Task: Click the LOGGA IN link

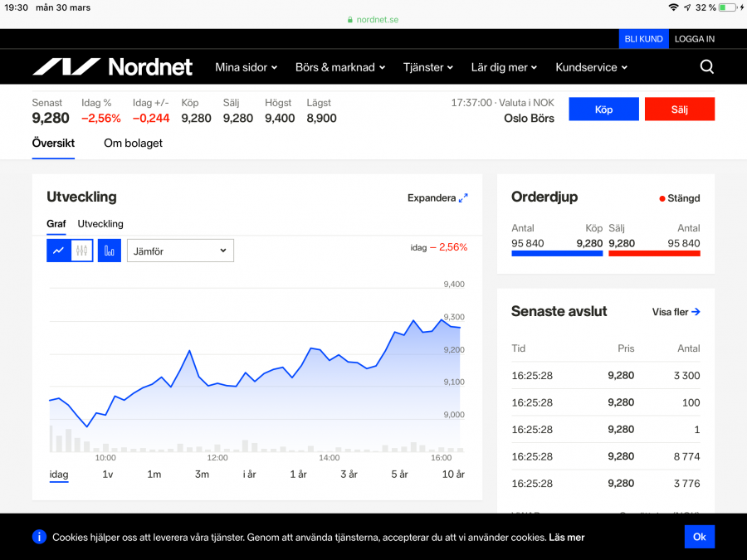Action: pos(694,39)
